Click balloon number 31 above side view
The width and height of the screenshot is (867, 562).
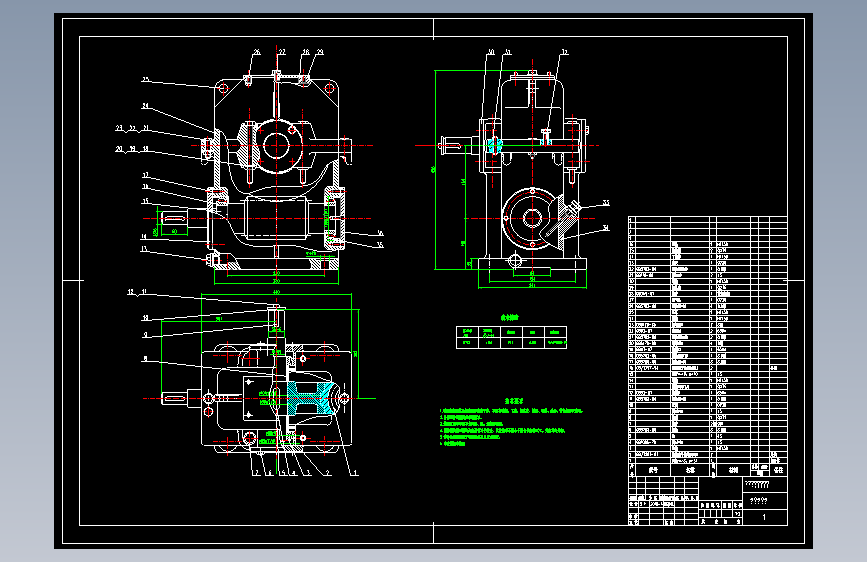[508, 53]
